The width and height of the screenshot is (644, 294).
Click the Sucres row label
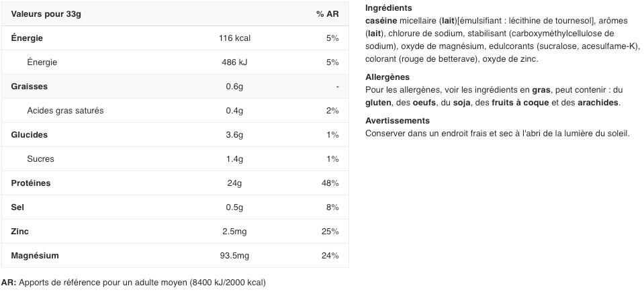[x=40, y=159]
